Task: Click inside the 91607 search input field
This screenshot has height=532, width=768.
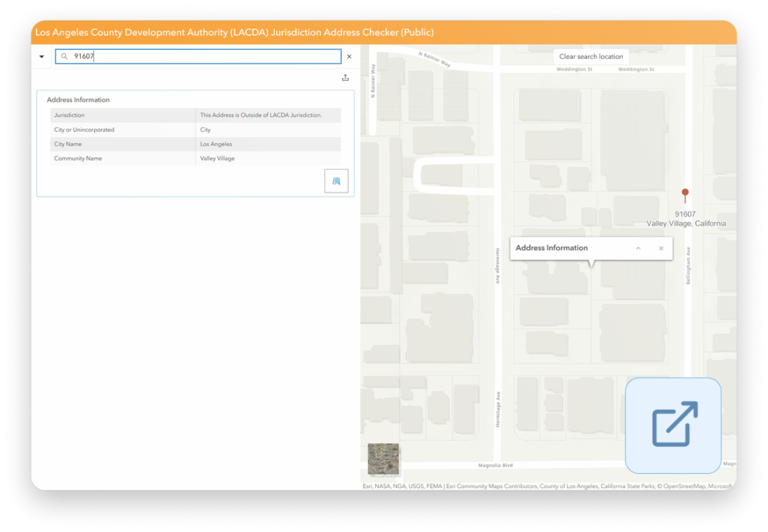Action: click(192, 56)
